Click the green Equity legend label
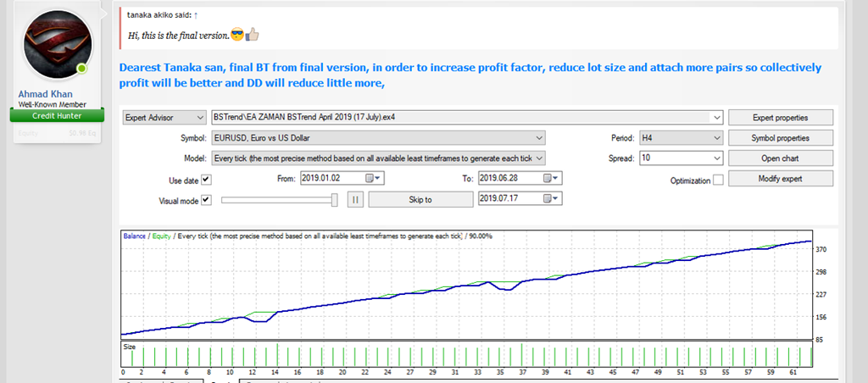 162,236
